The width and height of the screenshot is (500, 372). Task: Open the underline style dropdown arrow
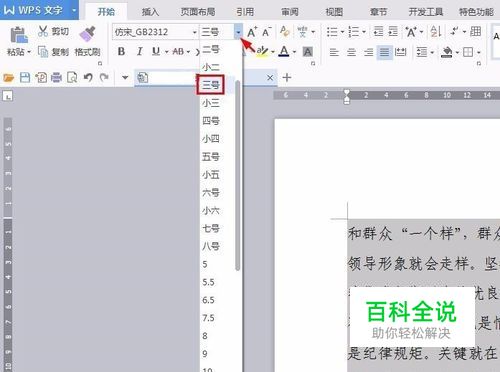tap(167, 52)
